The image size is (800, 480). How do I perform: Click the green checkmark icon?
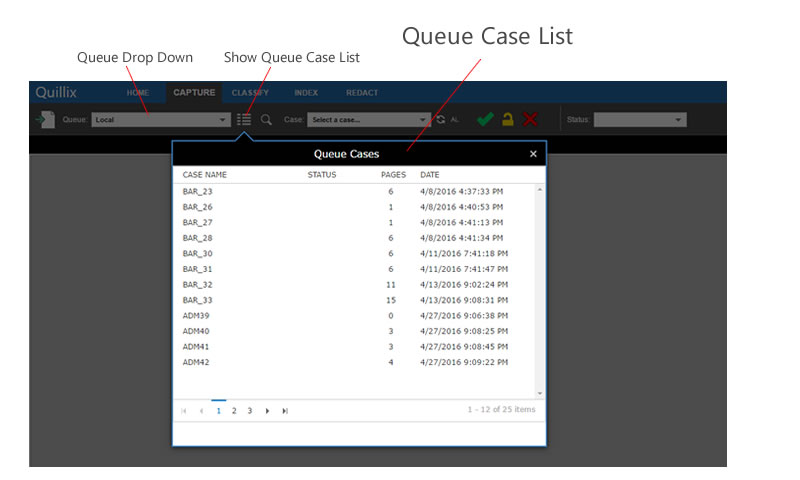(485, 120)
